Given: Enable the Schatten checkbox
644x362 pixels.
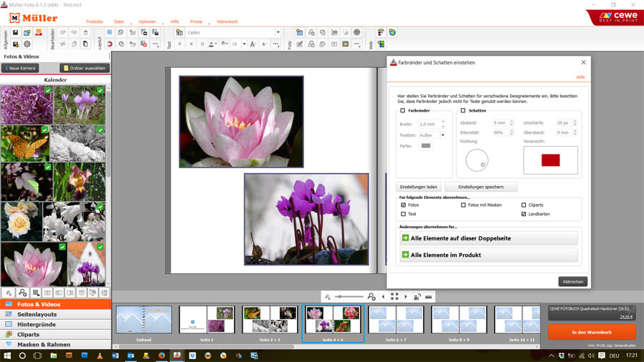Looking at the screenshot, I should coord(463,111).
